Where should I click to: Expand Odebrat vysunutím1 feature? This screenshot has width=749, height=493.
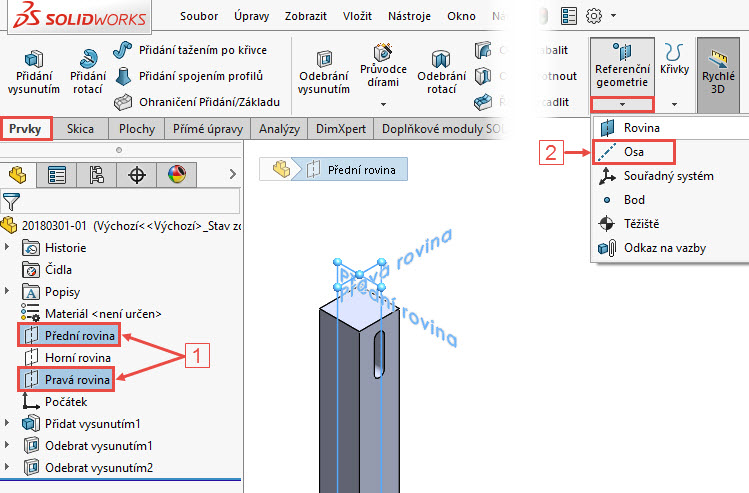point(7,445)
